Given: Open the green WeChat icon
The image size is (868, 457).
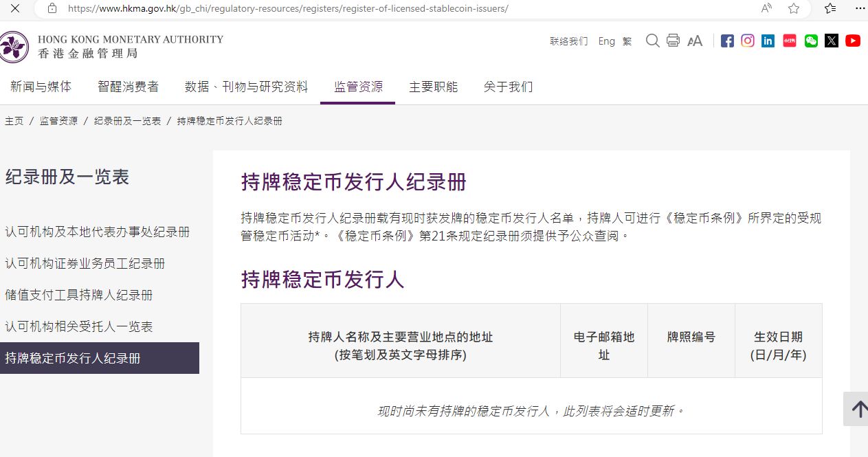Looking at the screenshot, I should tap(811, 41).
